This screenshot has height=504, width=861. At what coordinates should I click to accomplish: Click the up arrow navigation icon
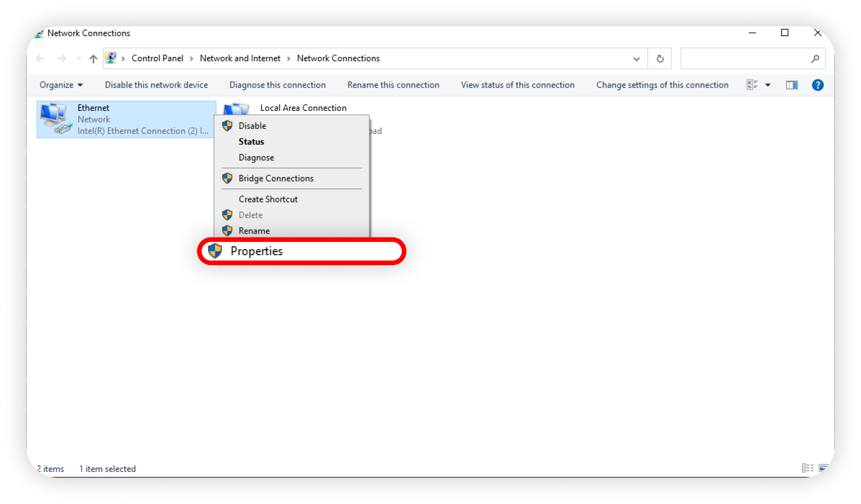pos(93,59)
